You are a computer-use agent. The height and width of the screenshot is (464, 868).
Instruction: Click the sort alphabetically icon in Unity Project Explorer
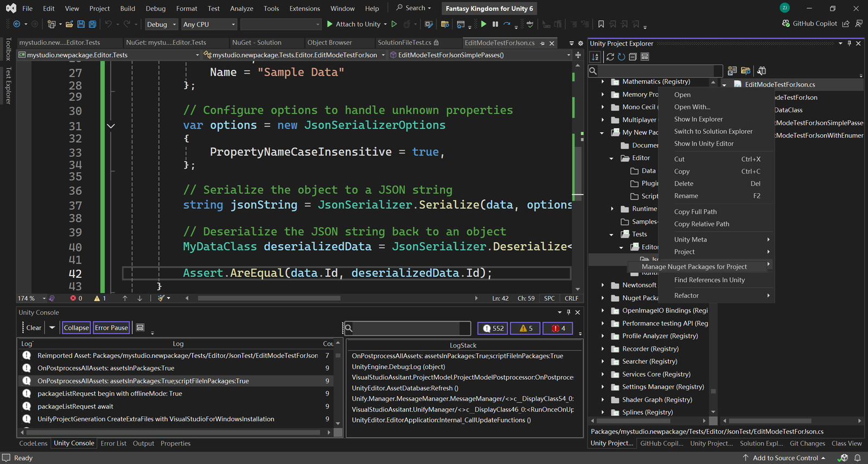coord(596,57)
